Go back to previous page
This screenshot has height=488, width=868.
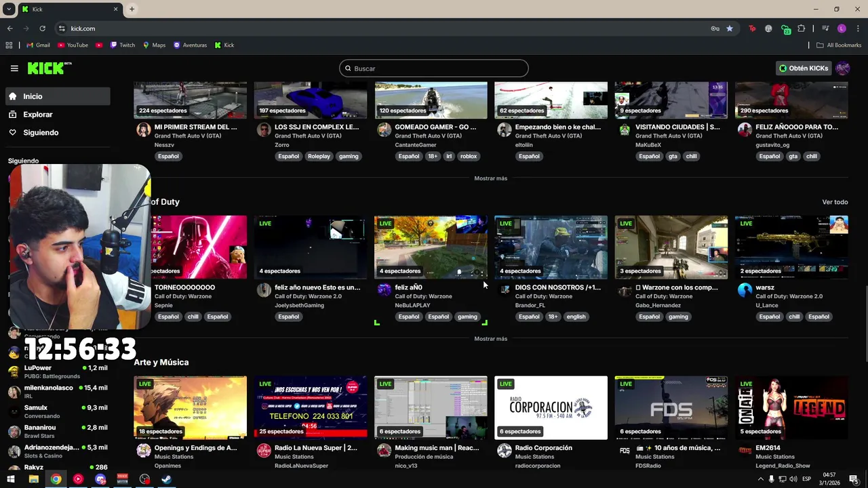(x=9, y=28)
